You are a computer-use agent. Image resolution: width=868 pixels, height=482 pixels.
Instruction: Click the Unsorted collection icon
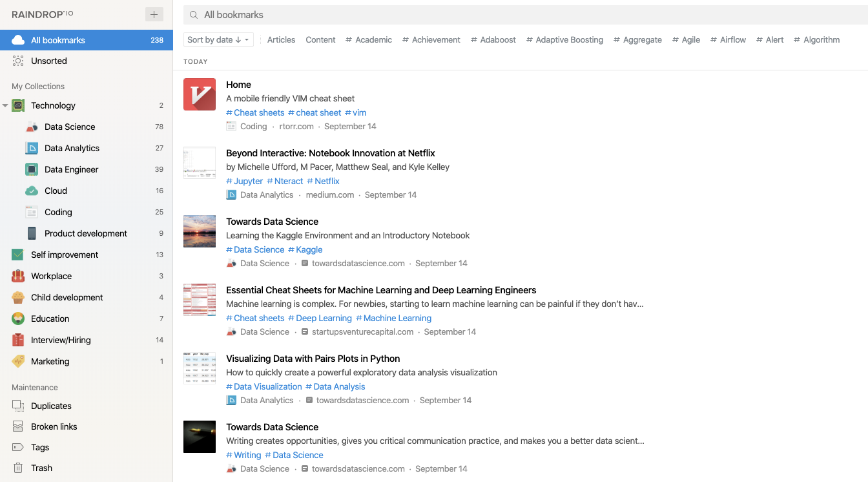[x=18, y=61]
